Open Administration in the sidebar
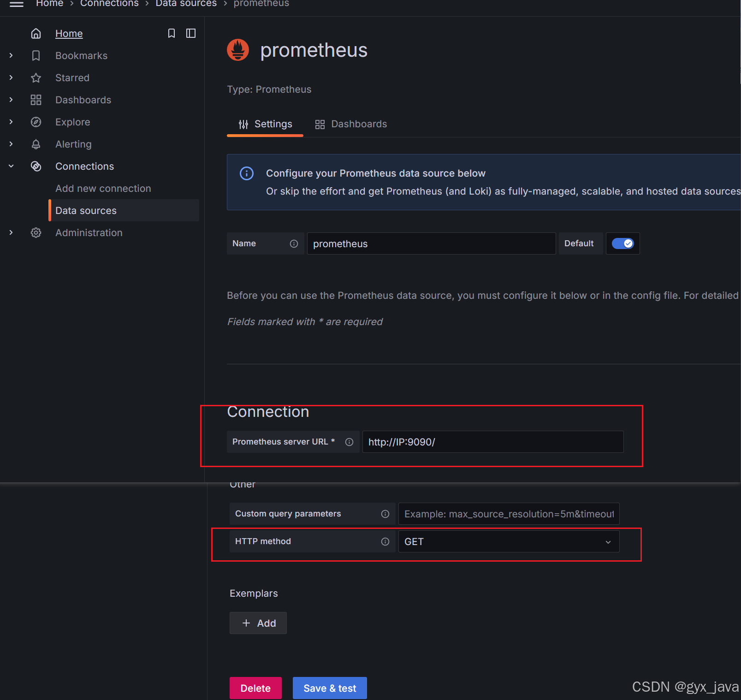741x700 pixels. pyautogui.click(x=89, y=233)
